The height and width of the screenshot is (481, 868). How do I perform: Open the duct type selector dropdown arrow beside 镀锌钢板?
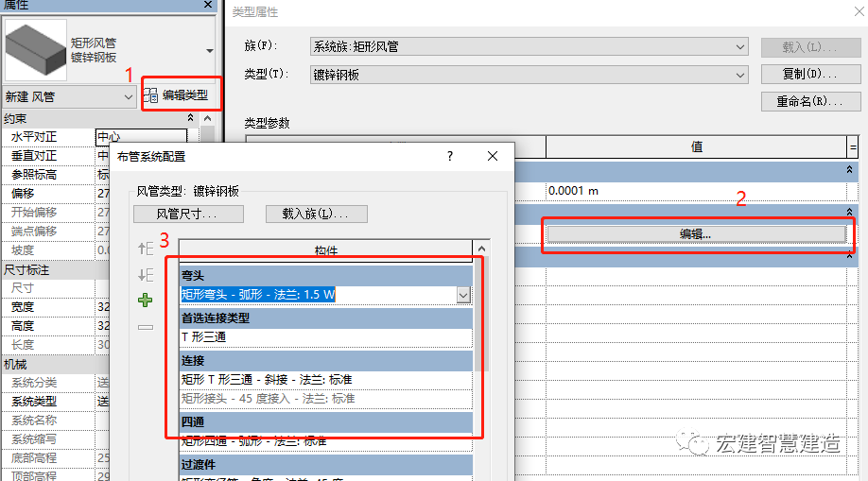click(x=209, y=51)
